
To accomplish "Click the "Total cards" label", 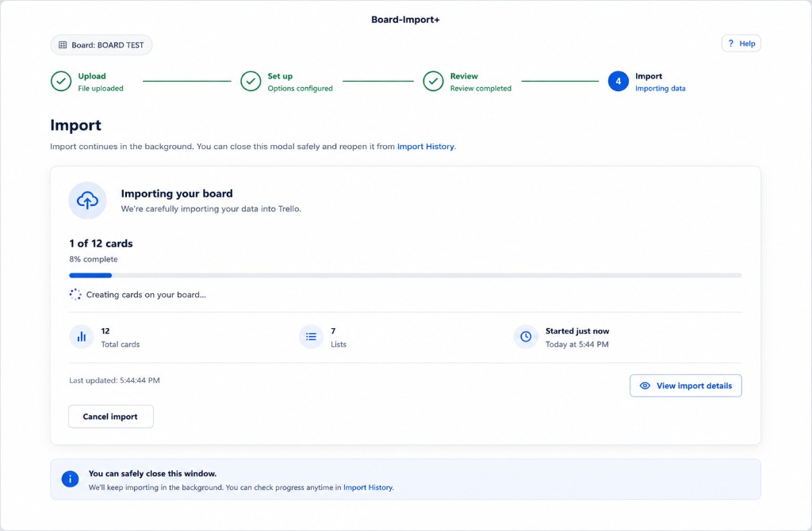I will [x=121, y=344].
